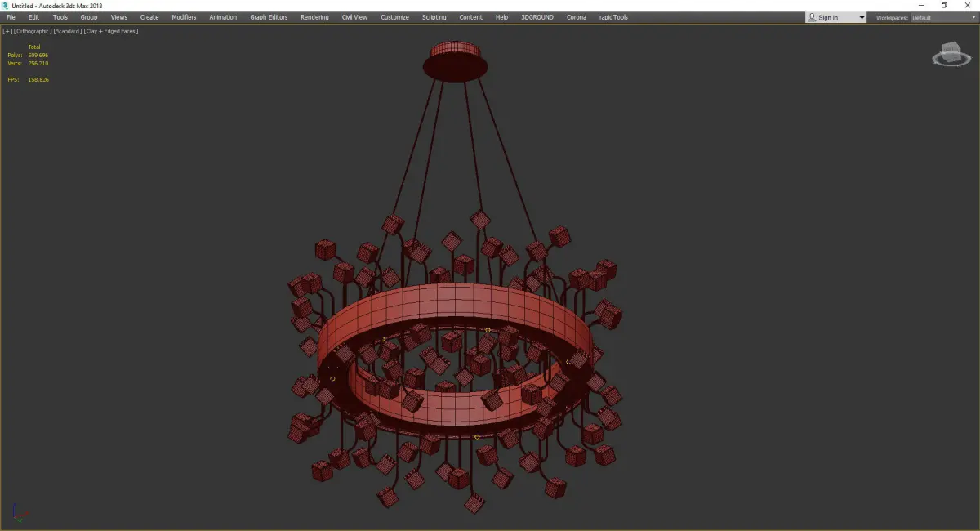This screenshot has width=980, height=531.
Task: Open the Civil View menu
Action: 354,17
